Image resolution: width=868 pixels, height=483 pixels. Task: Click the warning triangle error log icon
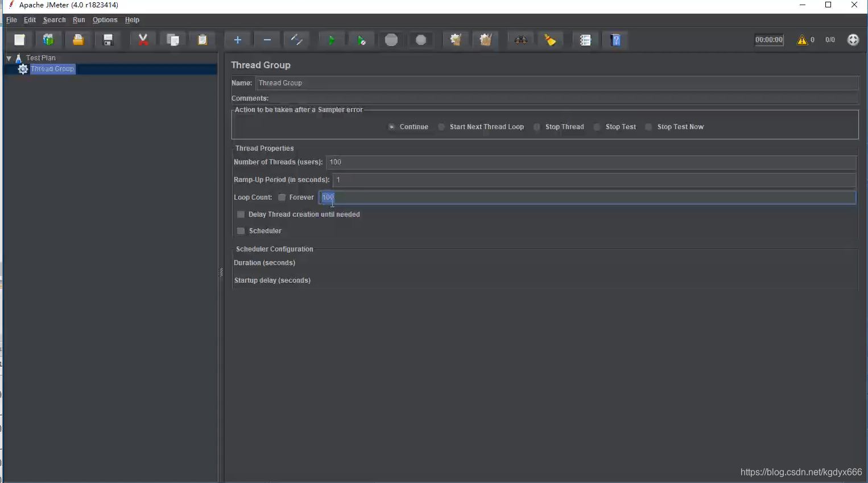point(802,40)
